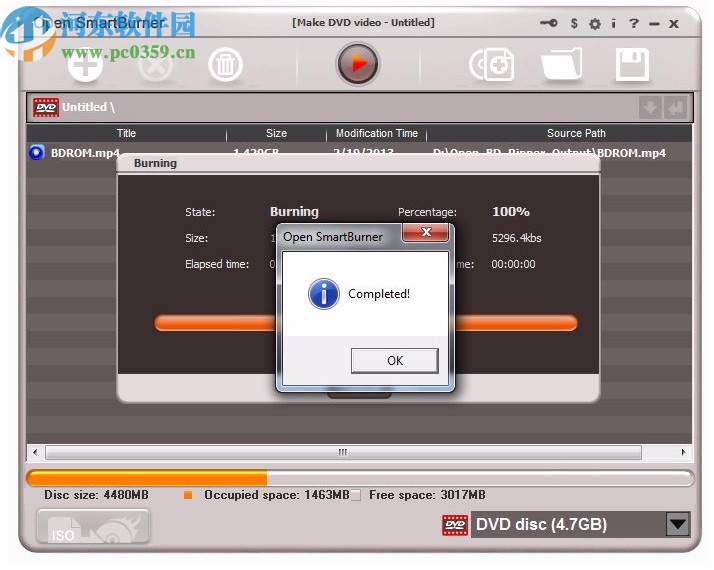Click the info 'i' icon in title bar
The width and height of the screenshot is (714, 570).
tap(614, 23)
